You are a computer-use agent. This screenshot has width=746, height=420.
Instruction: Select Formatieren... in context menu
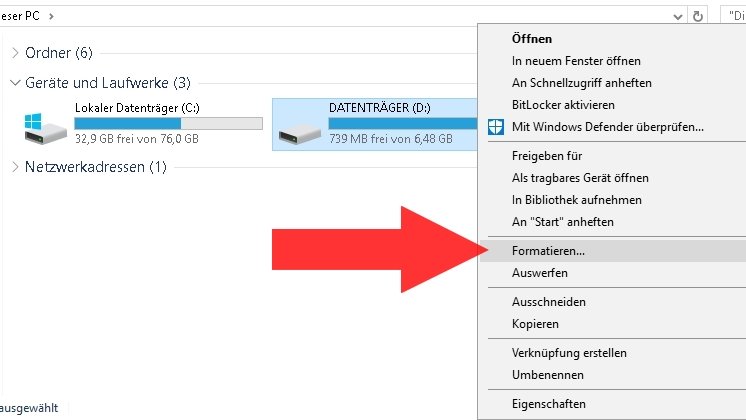pyautogui.click(x=612, y=251)
